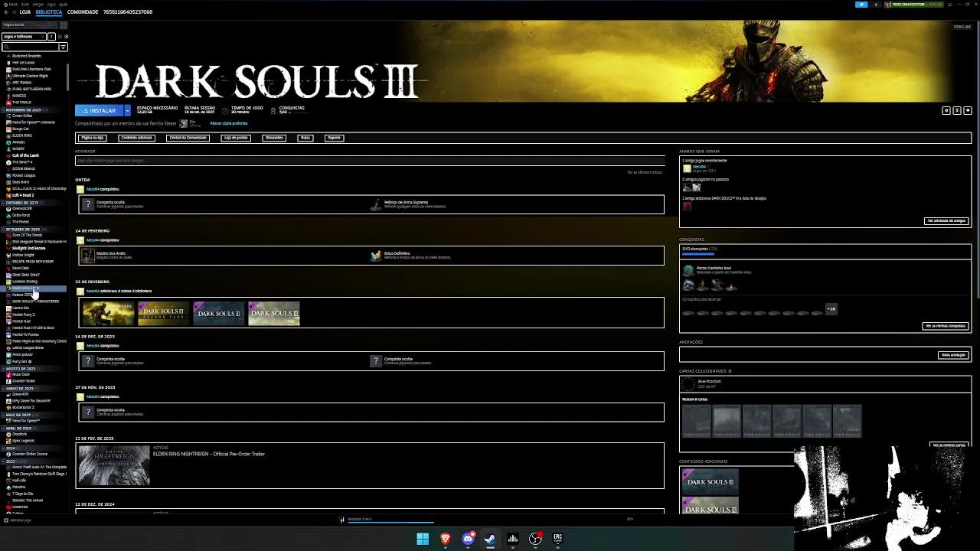The height and width of the screenshot is (551, 980).
Task: Open the first Dark Souls III library thumbnail
Action: (x=108, y=313)
